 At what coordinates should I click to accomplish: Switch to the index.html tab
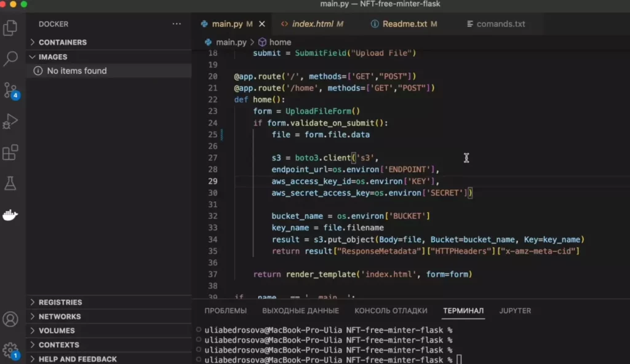click(x=311, y=24)
